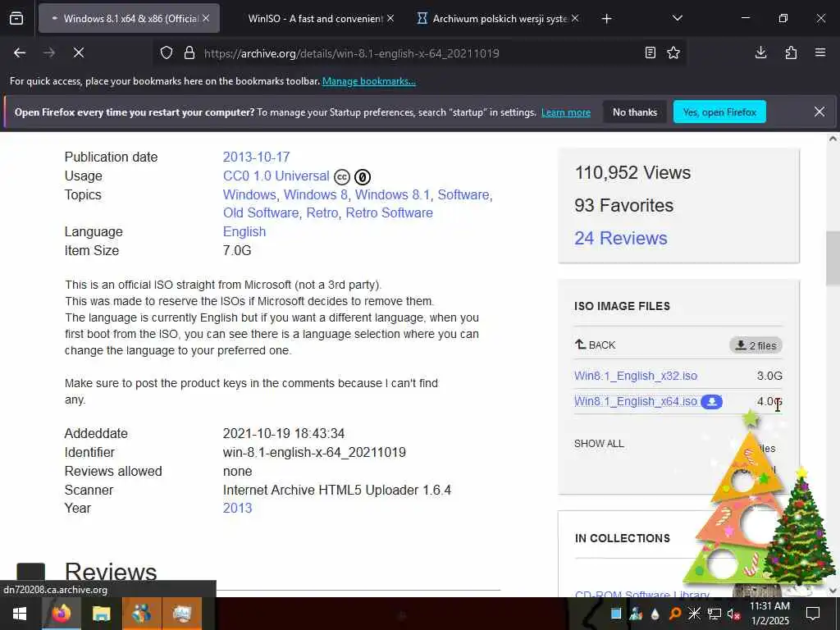Switch to the Windows 8.1 x64 & x86 tab
The width and height of the screenshot is (840, 630).
tap(129, 19)
